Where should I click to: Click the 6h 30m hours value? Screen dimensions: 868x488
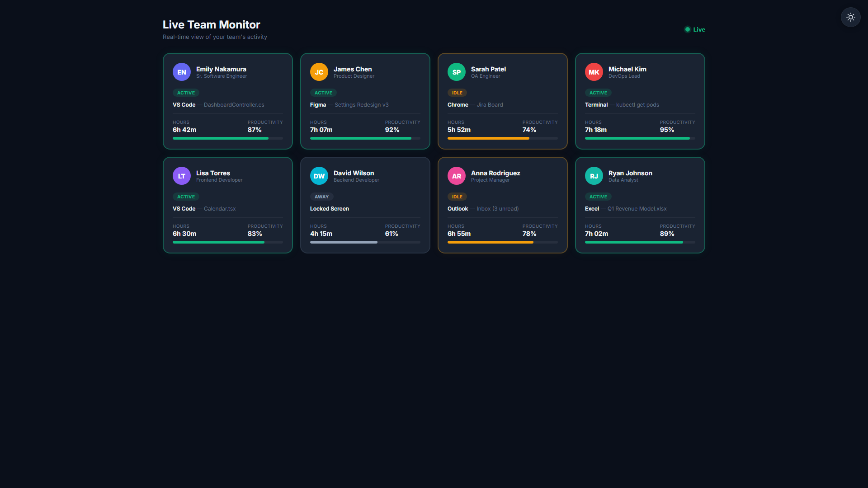coord(184,234)
